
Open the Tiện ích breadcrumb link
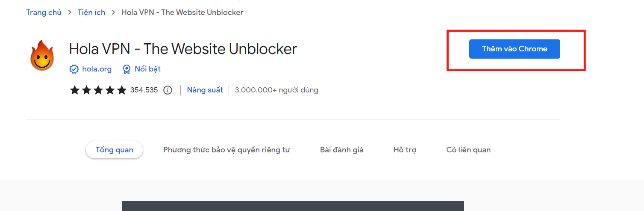click(x=91, y=12)
